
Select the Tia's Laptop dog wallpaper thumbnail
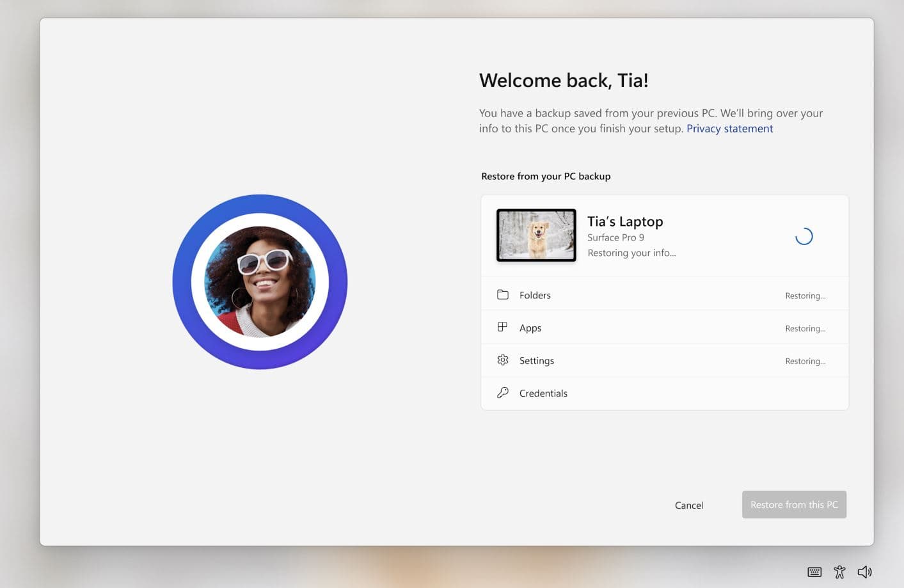pos(536,235)
